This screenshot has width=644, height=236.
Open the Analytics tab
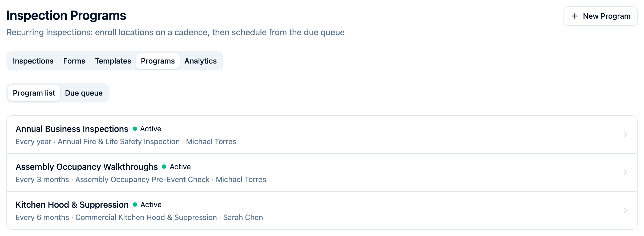(200, 61)
